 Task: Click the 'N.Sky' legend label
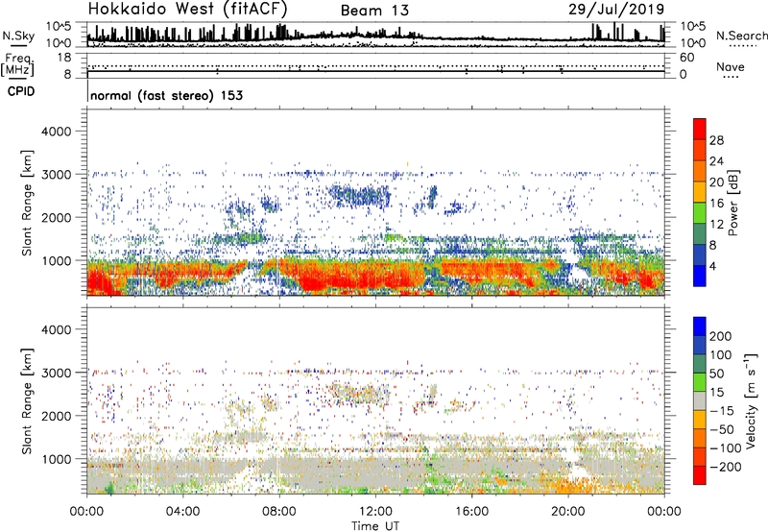(x=18, y=36)
